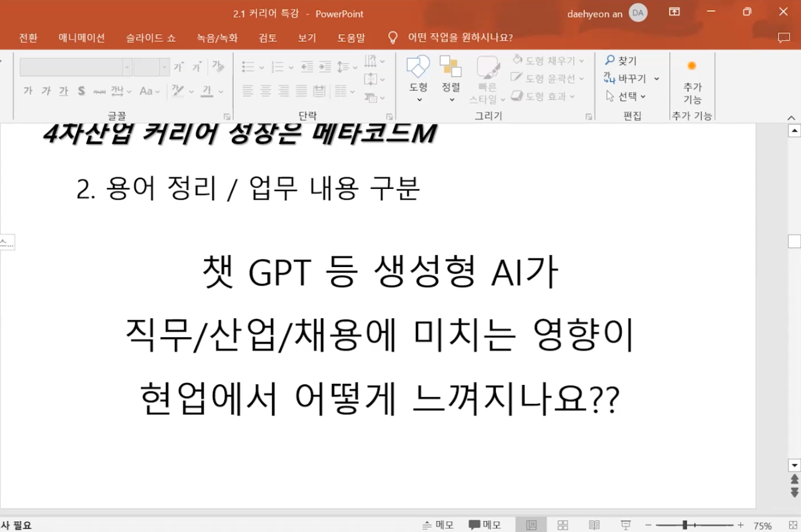Click DA account avatar
The width and height of the screenshot is (801, 532).
click(638, 13)
